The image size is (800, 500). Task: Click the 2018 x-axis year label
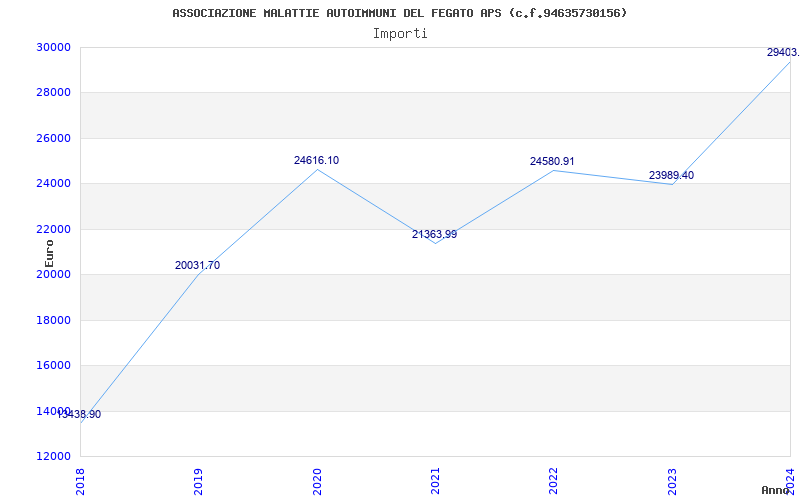tap(80, 481)
